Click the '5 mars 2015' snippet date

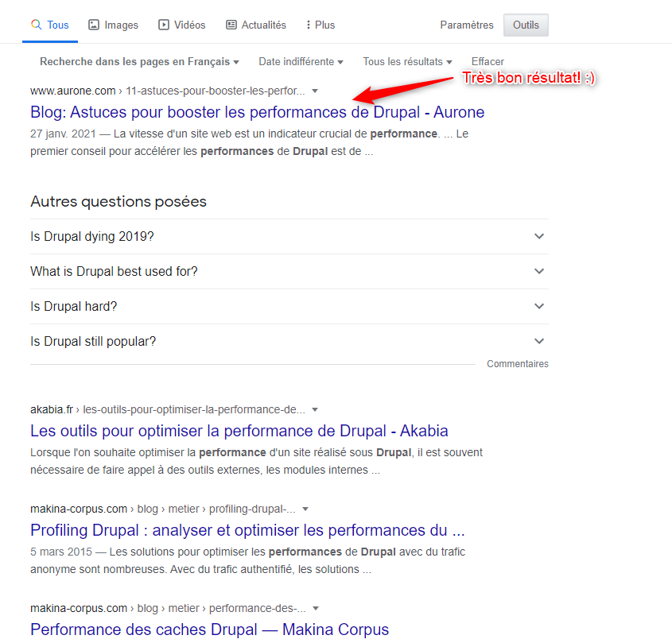point(61,552)
